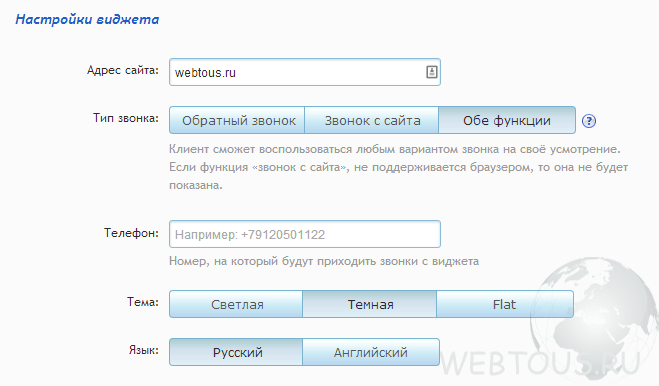Click the 'Язык:' label
The width and height of the screenshot is (659, 386).
tap(144, 350)
